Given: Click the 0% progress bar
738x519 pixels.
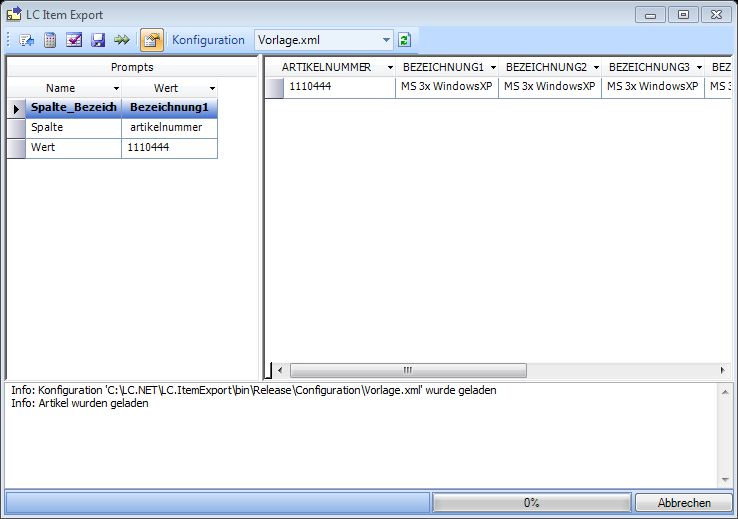Looking at the screenshot, I should [x=531, y=503].
